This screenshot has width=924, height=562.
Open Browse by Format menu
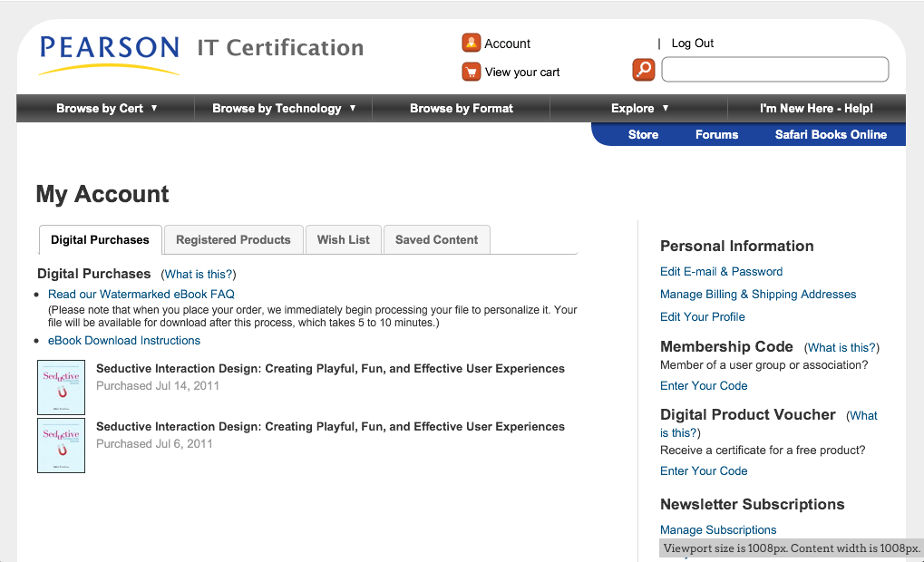click(x=462, y=109)
